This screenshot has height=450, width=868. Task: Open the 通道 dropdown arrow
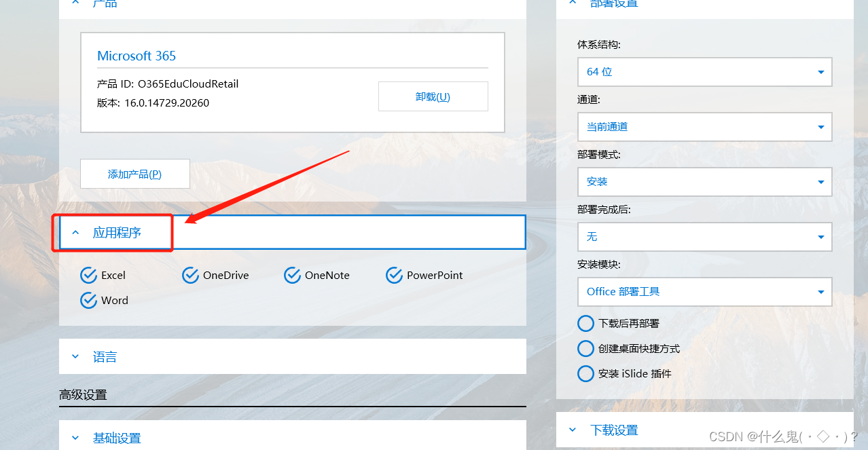(x=822, y=127)
